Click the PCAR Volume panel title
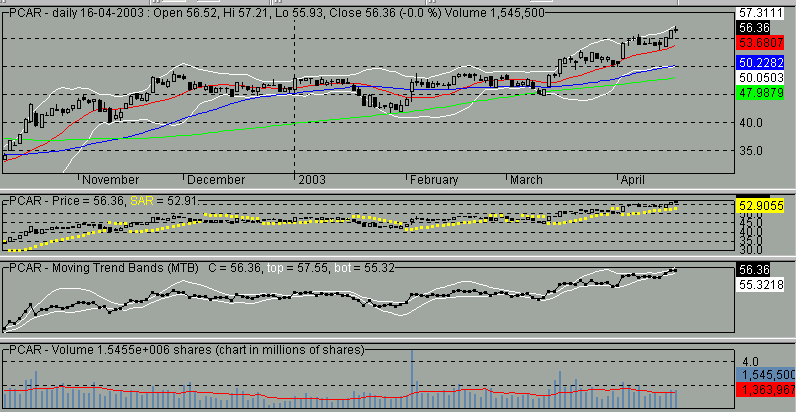Screen dimensions: 796x412 [x=187, y=350]
